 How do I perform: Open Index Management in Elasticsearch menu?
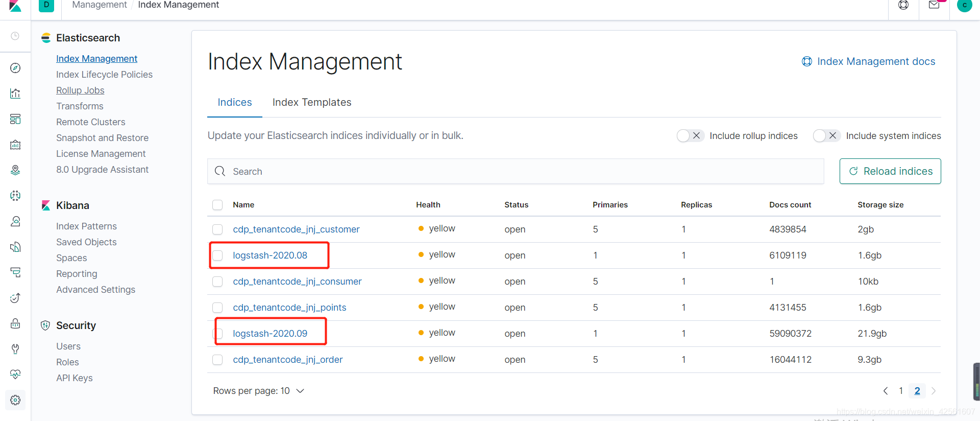point(97,59)
